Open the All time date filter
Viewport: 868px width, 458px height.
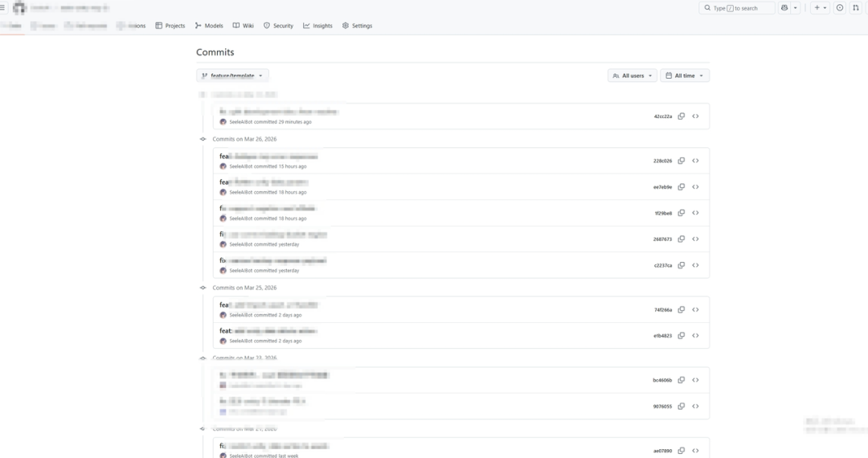point(685,76)
